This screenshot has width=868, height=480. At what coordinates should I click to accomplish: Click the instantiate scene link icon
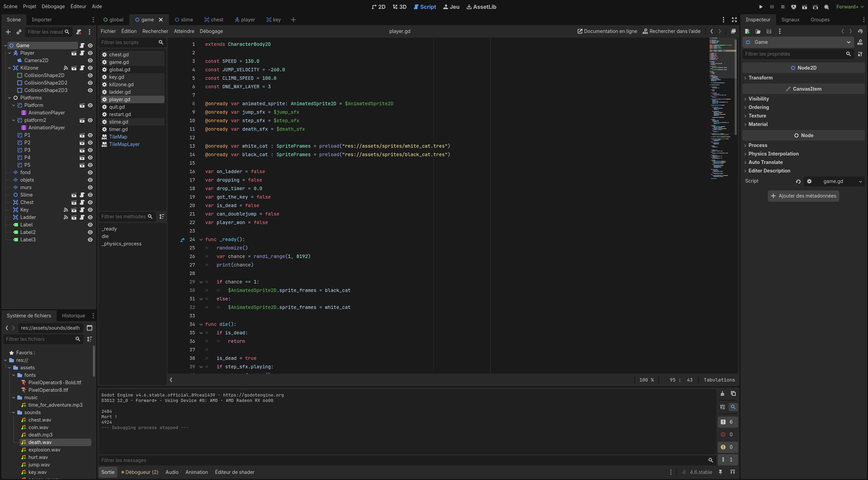pyautogui.click(x=19, y=32)
